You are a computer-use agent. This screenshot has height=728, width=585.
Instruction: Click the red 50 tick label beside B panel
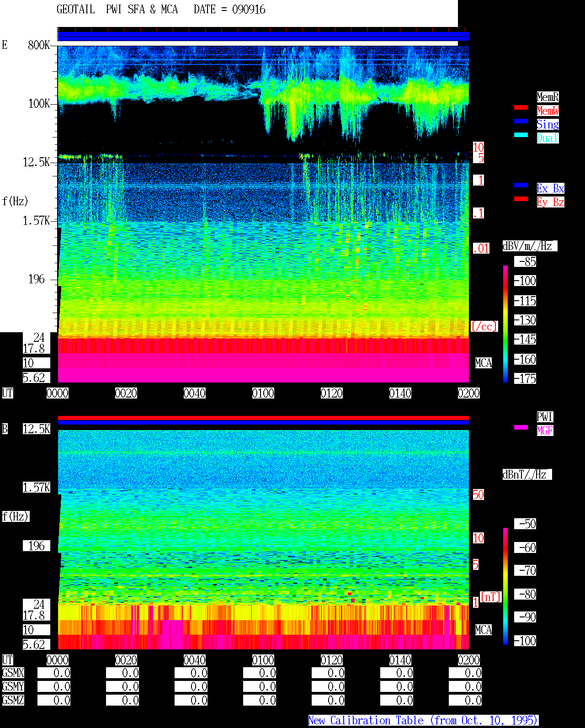pos(478,494)
